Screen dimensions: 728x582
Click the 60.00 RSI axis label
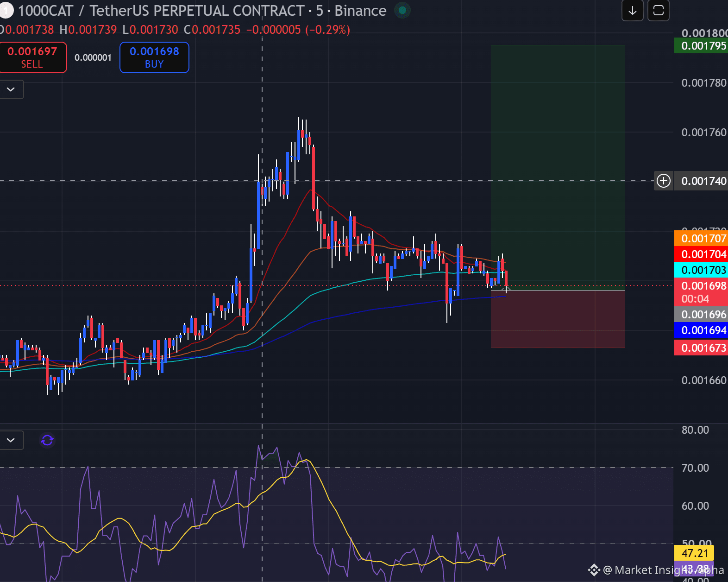coord(695,506)
